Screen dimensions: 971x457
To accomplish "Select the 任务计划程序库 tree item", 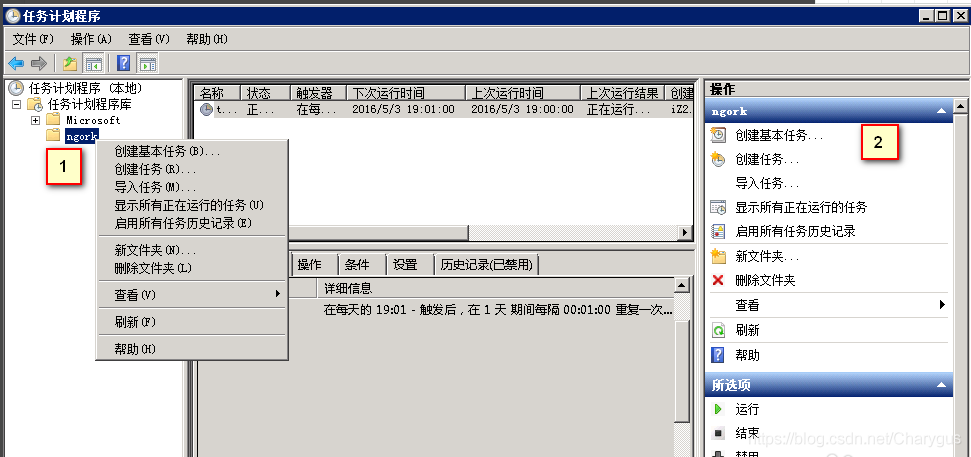I will (89, 104).
